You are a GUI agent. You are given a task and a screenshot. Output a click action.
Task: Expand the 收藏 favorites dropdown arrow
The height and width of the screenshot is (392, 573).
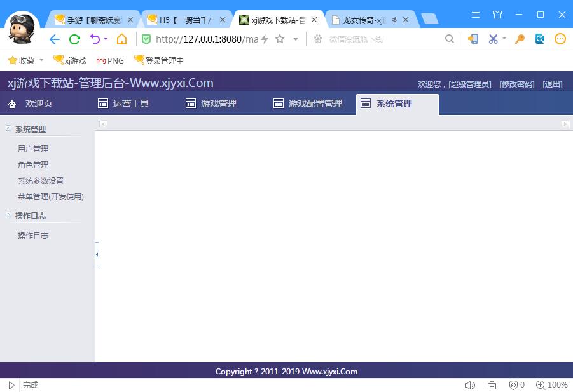click(x=41, y=61)
